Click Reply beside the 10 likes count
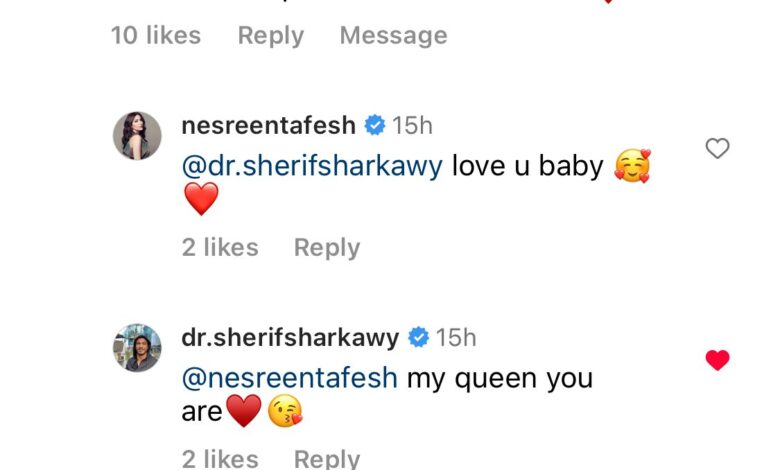Image resolution: width=780 pixels, height=470 pixels. coord(270,35)
